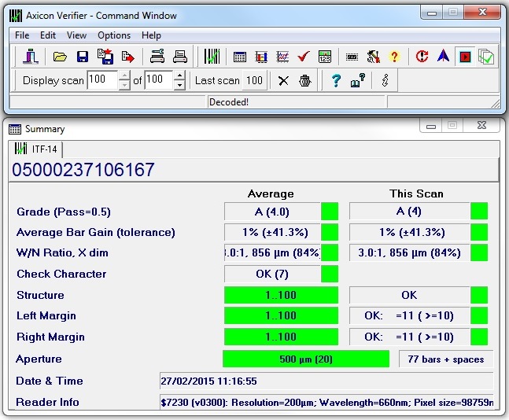This screenshot has width=509, height=420.
Task: Click the book with question mark help icon
Action: [358, 80]
